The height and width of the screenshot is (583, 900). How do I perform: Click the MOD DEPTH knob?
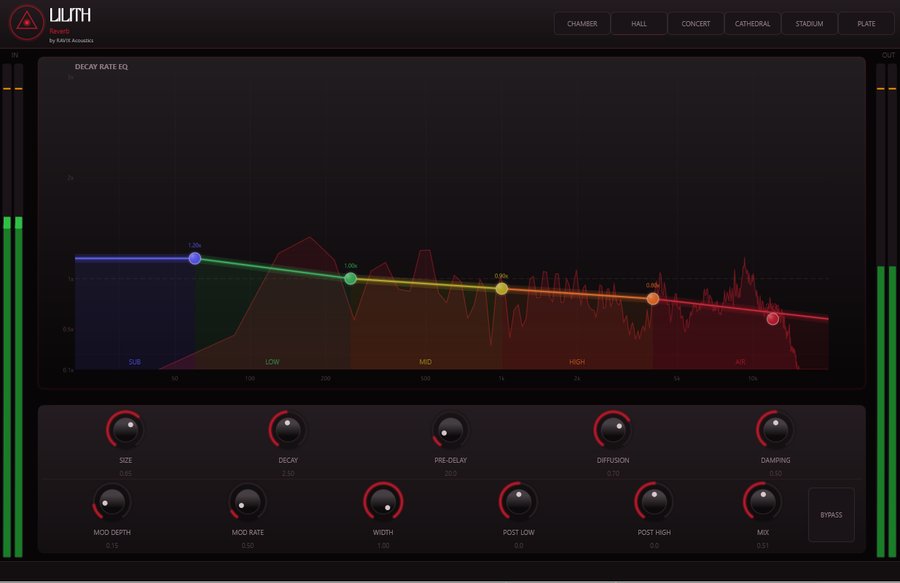point(112,502)
